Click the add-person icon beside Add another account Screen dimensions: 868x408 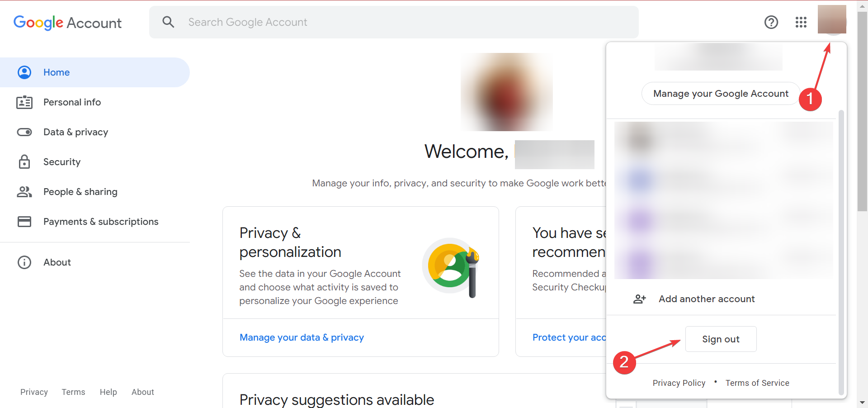(640, 299)
